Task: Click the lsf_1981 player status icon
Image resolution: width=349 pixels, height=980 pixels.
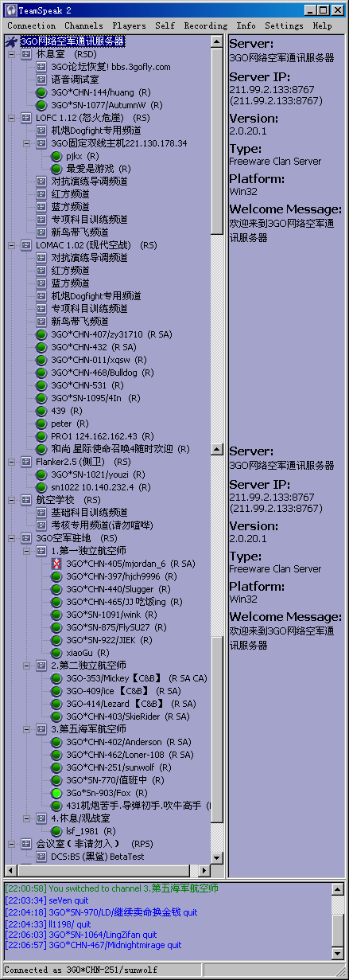Action: click(x=56, y=831)
